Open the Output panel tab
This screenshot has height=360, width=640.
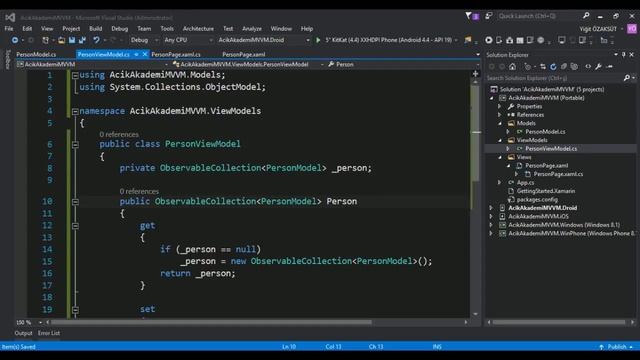coord(23,333)
